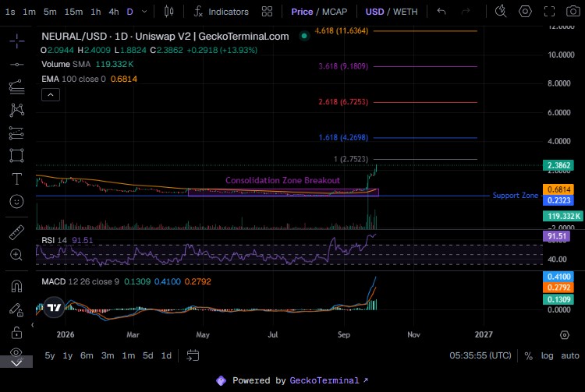This screenshot has height=392, width=585.
Task: Open the emoji icons tool
Action: click(17, 202)
